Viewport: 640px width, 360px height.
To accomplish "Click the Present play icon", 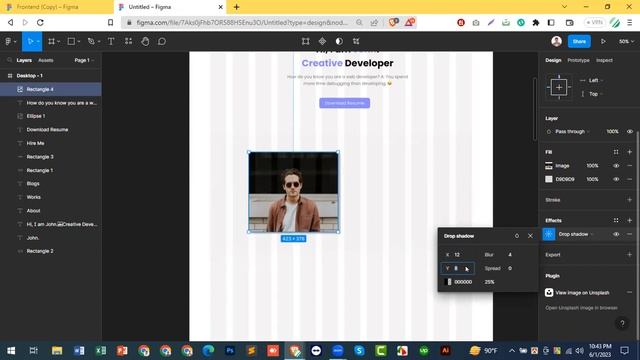I will (603, 41).
